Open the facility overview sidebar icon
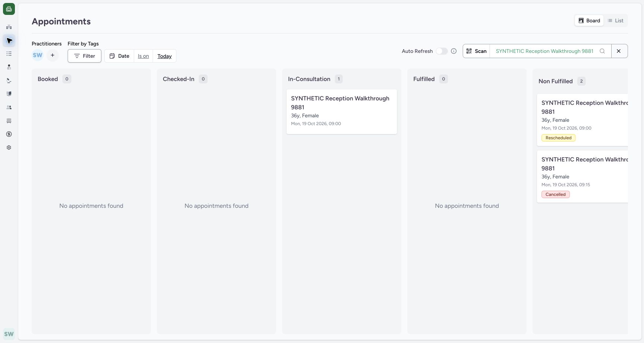Image resolution: width=644 pixels, height=343 pixels. tap(9, 27)
